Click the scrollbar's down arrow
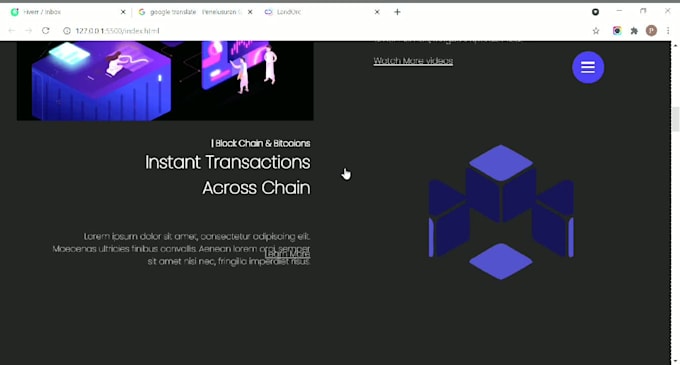The height and width of the screenshot is (365, 680). click(675, 361)
